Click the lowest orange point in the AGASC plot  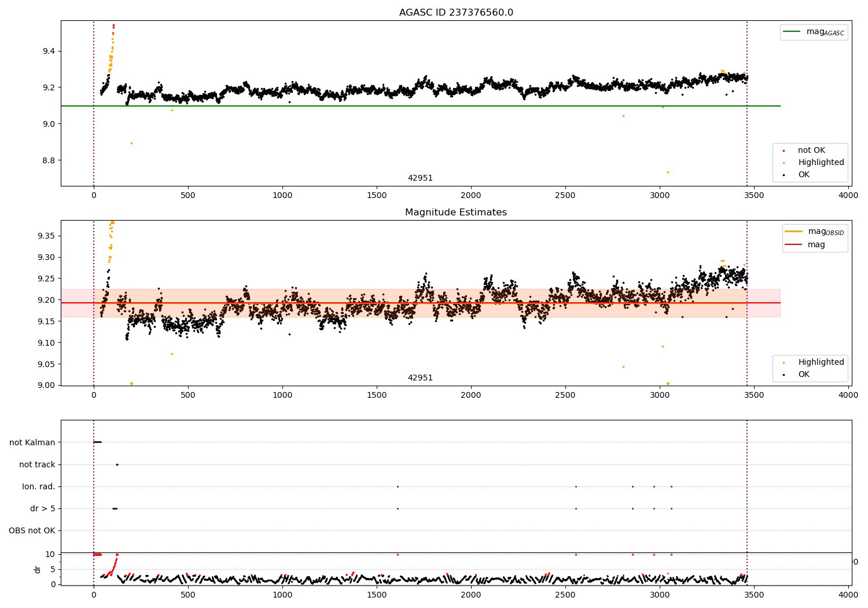coord(667,172)
